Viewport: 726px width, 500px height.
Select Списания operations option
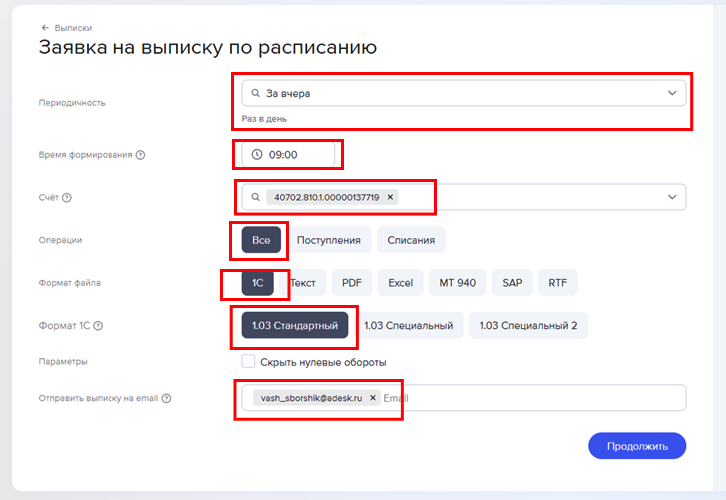point(411,240)
